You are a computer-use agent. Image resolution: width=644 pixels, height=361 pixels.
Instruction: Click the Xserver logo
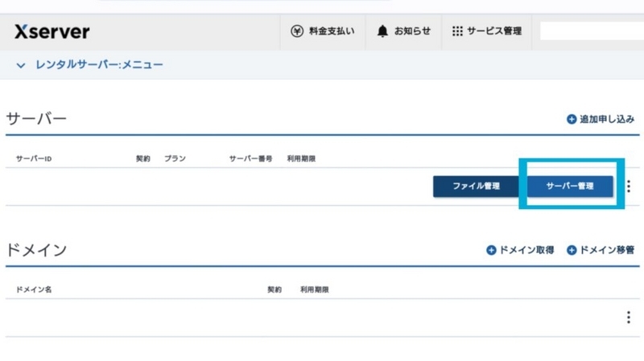(52, 31)
